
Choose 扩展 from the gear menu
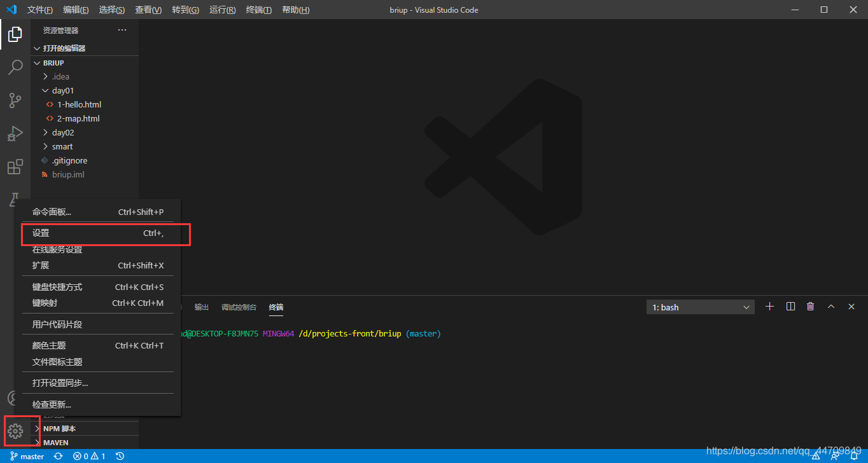(x=98, y=265)
